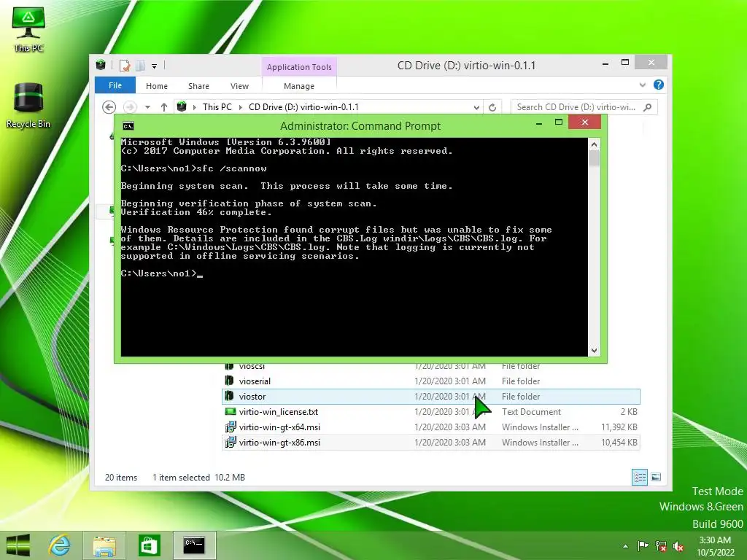747x560 pixels.
Task: Click Properties quick access toolbar icon
Action: (125, 66)
